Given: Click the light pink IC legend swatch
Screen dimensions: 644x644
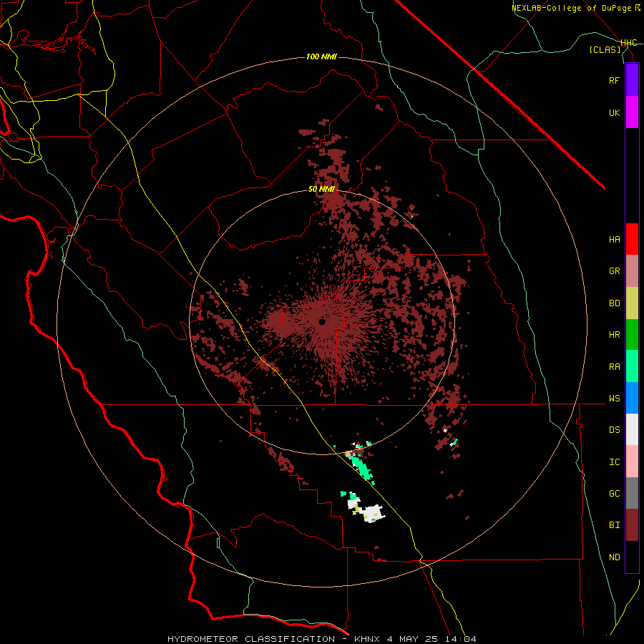Looking at the screenshot, I should (x=632, y=462).
